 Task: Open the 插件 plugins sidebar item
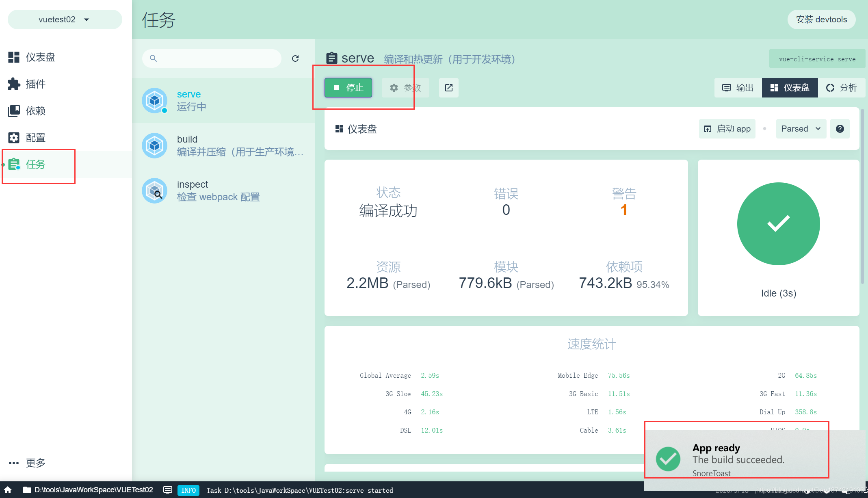click(66, 84)
